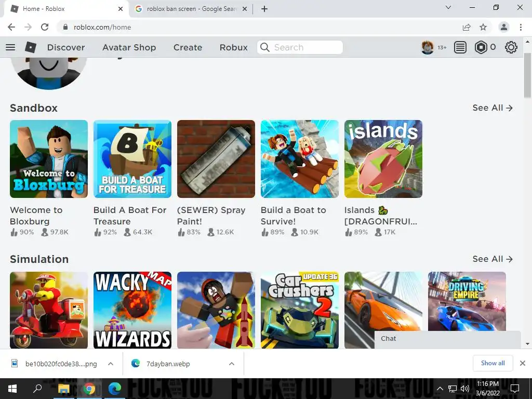The image size is (532, 399).
Task: Show hidden system tray icons
Action: pyautogui.click(x=440, y=389)
